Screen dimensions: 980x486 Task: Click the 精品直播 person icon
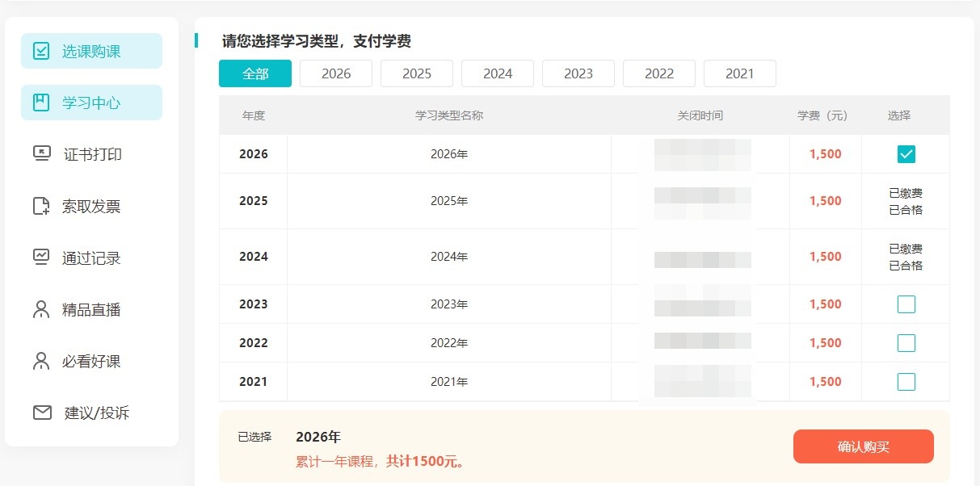(x=41, y=309)
